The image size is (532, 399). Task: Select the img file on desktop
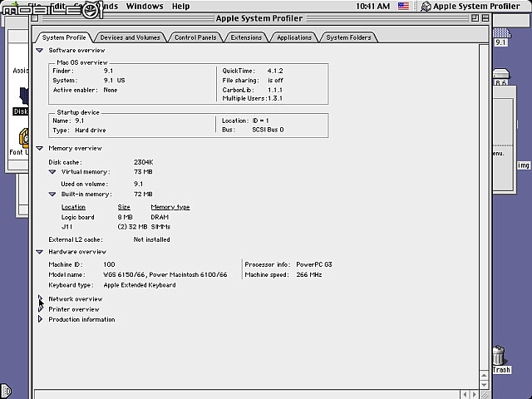[x=524, y=165]
